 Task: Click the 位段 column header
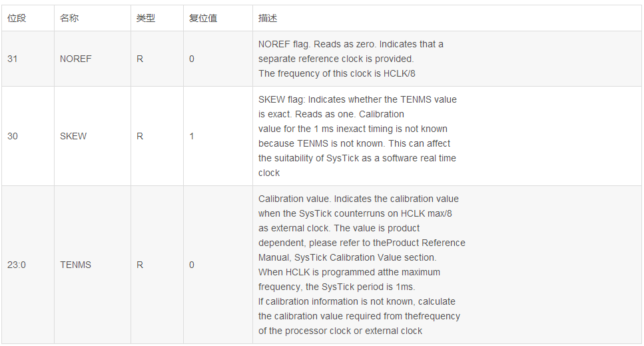[17, 19]
